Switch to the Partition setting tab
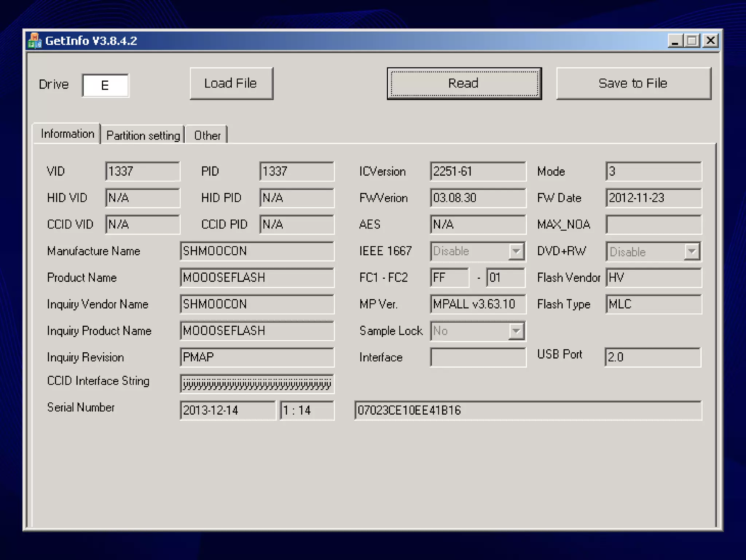 pyautogui.click(x=143, y=136)
